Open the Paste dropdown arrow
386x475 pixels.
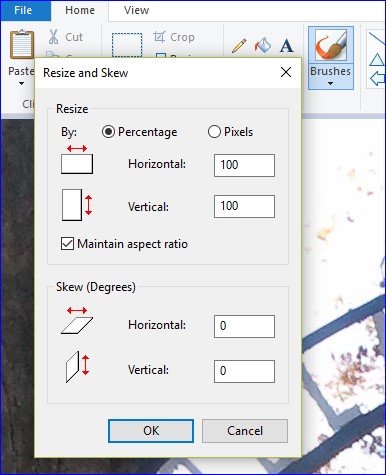tap(22, 83)
